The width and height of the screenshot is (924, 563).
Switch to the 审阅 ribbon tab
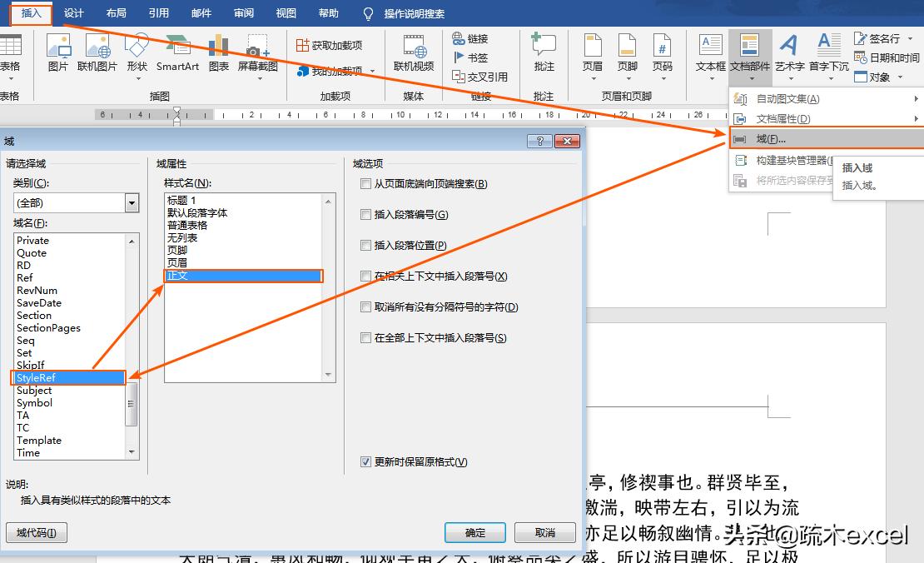242,12
